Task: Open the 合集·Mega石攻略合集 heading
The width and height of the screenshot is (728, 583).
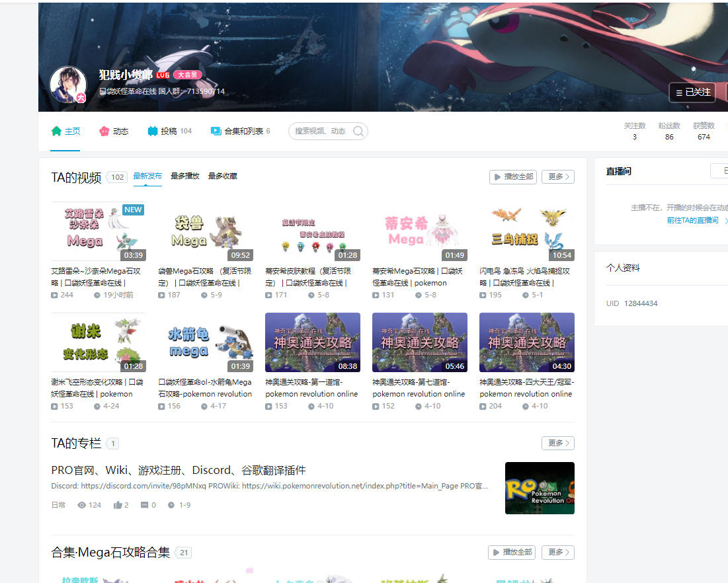Action: (110, 553)
